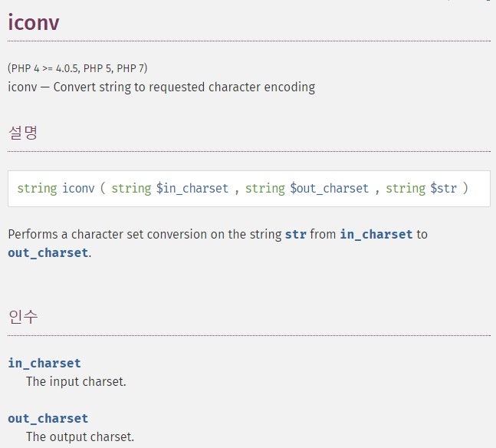Click bold "in_charset" in the description paragraph
Viewport: 496px width, 448px height.
pyautogui.click(x=376, y=234)
